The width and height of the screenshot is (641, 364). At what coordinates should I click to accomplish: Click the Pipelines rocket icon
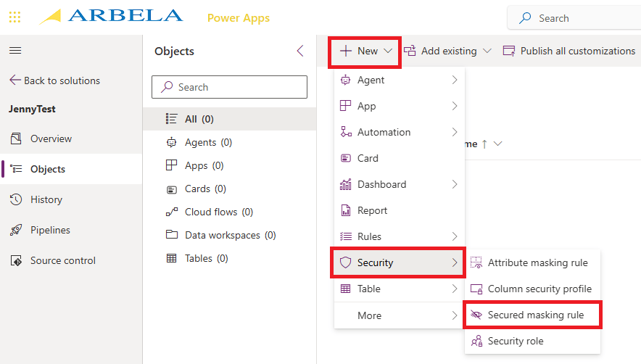15,230
